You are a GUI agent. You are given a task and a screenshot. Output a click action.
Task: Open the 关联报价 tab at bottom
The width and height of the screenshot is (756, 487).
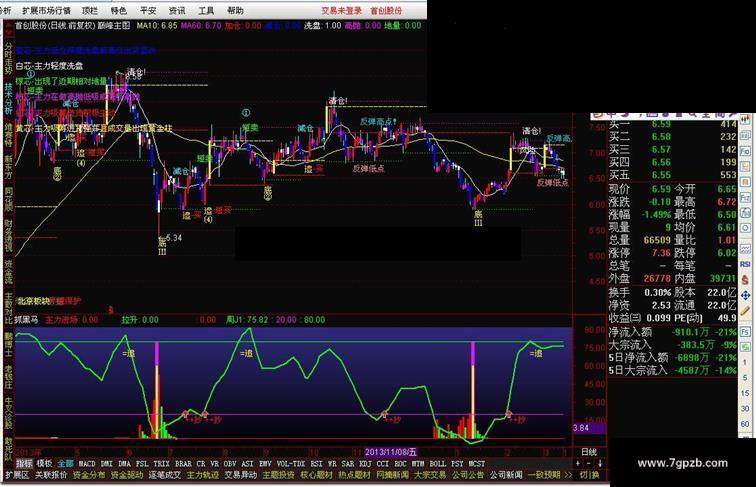point(51,475)
